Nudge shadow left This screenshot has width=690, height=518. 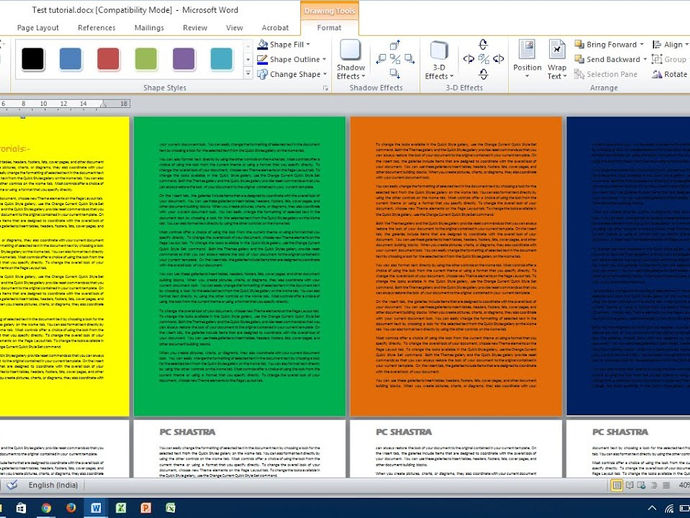pyautogui.click(x=381, y=59)
